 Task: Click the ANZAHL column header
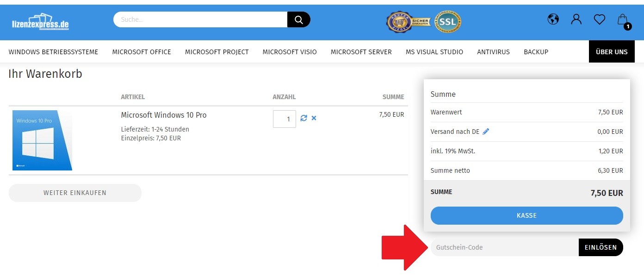point(284,97)
